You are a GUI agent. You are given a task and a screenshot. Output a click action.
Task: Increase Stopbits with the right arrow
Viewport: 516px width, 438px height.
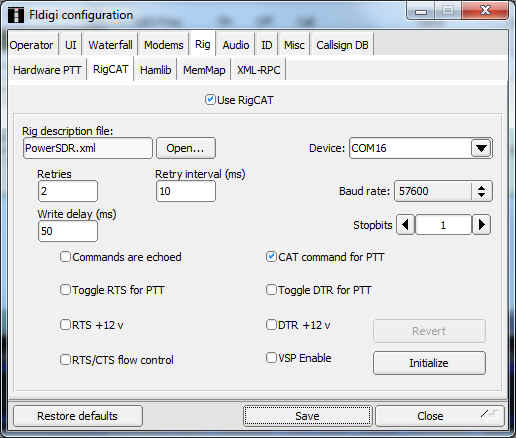pyautogui.click(x=481, y=225)
